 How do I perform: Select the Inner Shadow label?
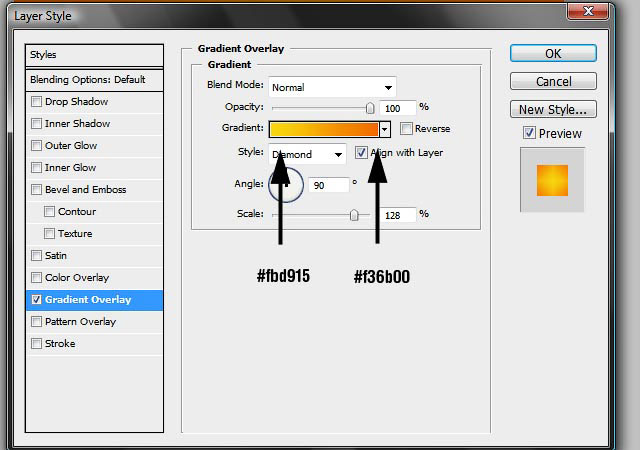(x=78, y=123)
